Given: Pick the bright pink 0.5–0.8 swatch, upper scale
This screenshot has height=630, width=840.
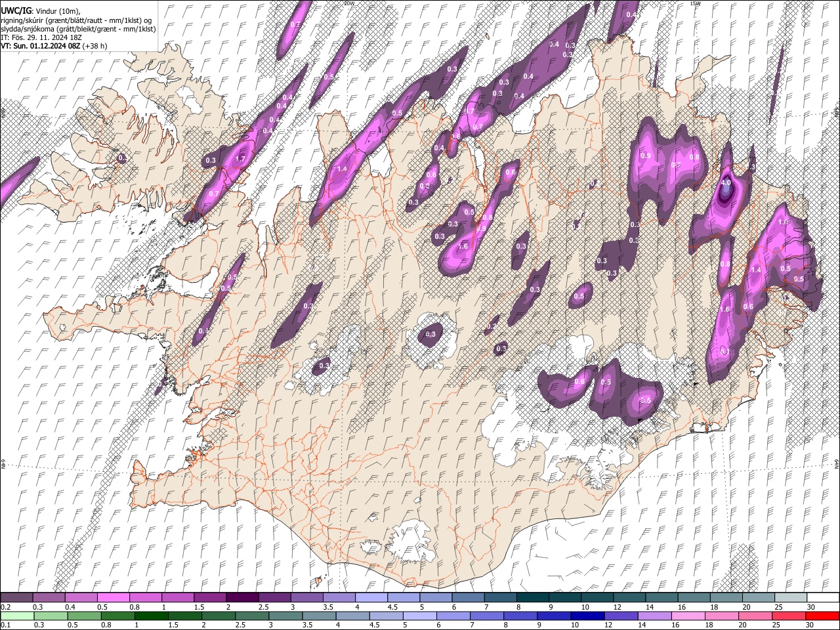Looking at the screenshot, I should tap(113, 598).
